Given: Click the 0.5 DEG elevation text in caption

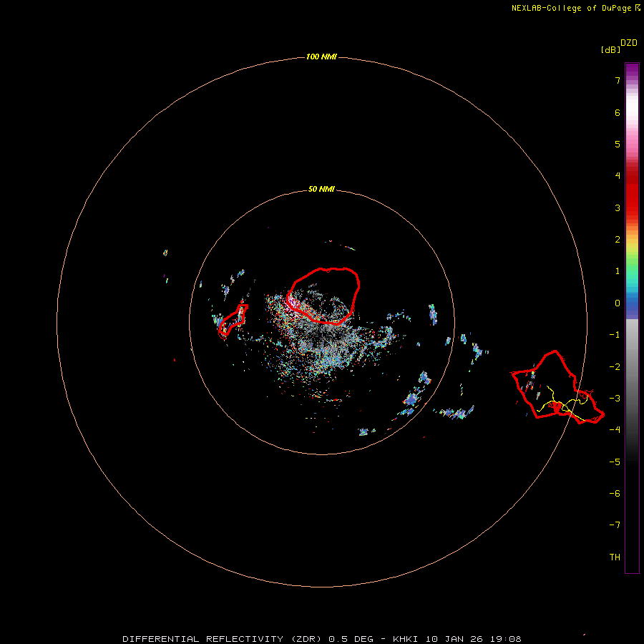Looking at the screenshot, I should [351, 639].
